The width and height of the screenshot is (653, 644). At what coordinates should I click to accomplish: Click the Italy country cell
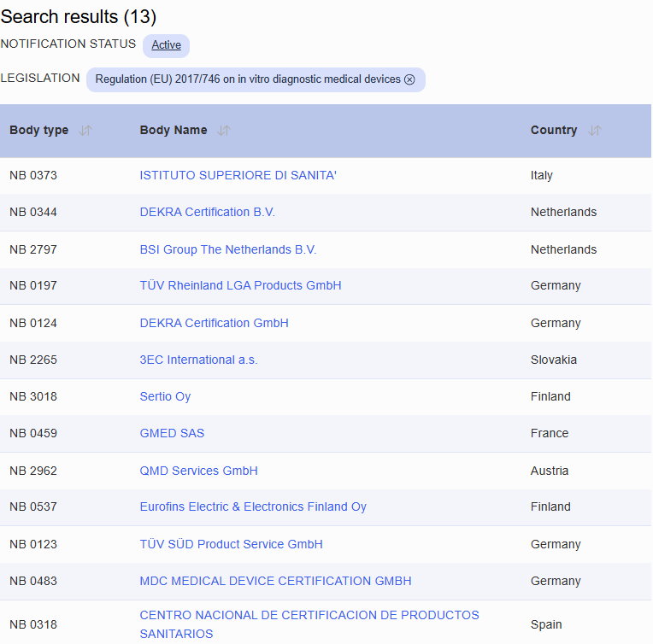[x=541, y=175]
